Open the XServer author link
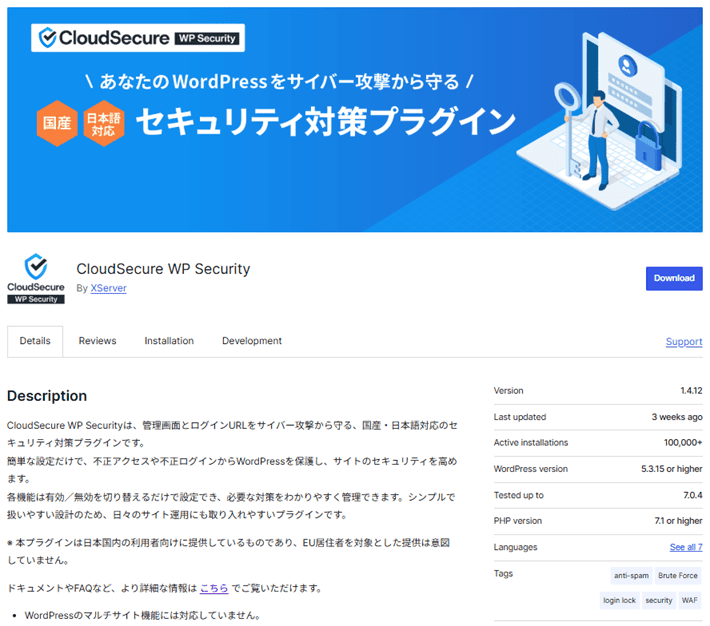 tap(108, 288)
